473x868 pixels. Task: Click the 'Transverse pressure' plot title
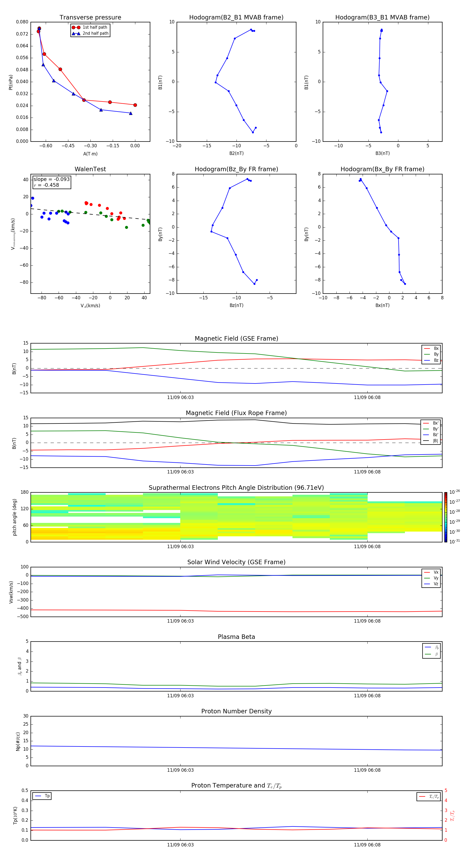coord(90,17)
